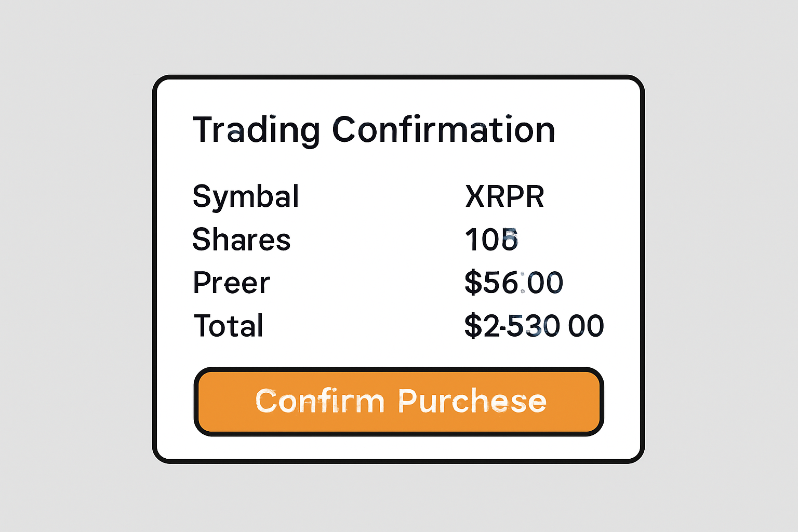Screen dimensions: 798x532
Task: Select the shares quantity value
Action: pyautogui.click(x=491, y=240)
